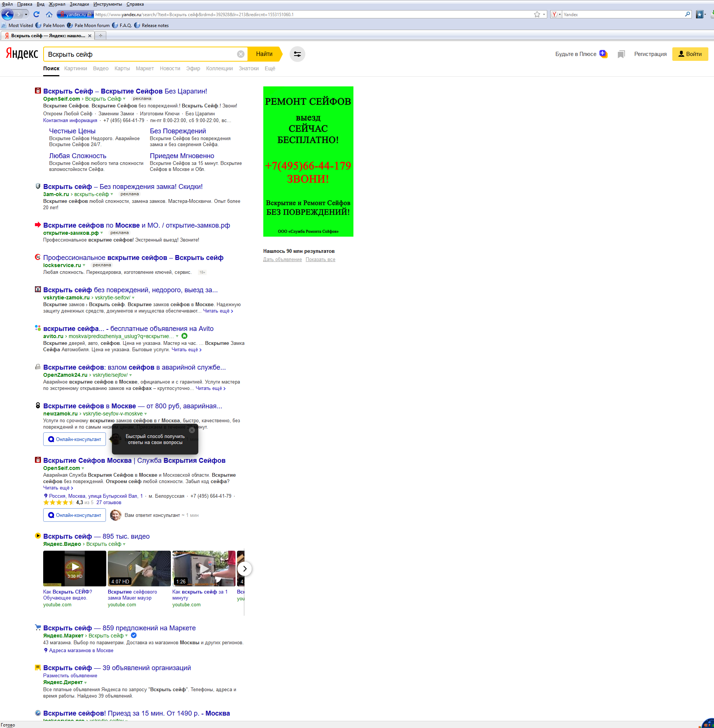Open the Журнал menu
Image resolution: width=714 pixels, height=728 pixels.
point(57,4)
